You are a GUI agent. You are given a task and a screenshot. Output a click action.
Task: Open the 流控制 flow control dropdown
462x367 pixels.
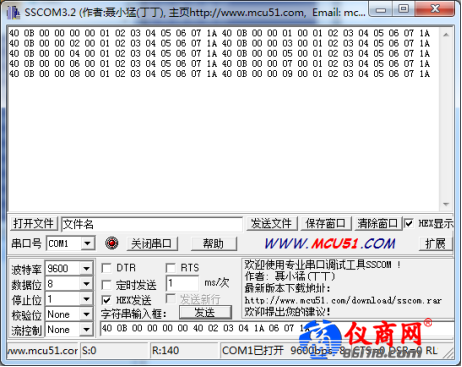pyautogui.click(x=86, y=330)
